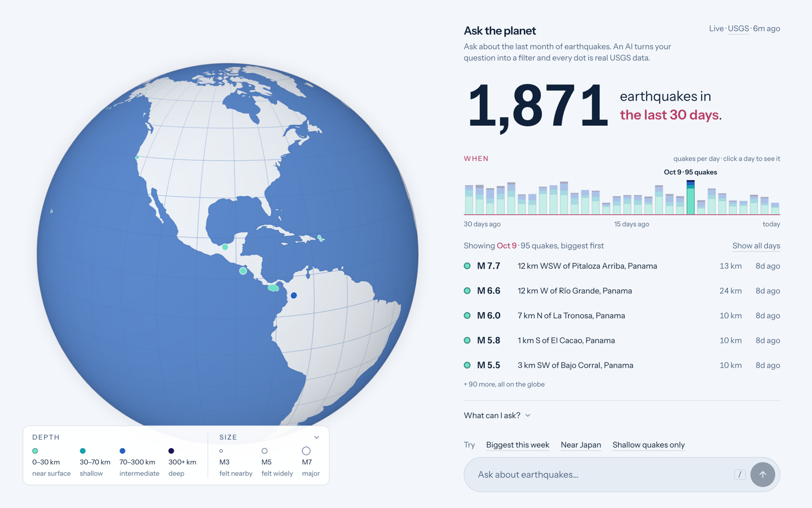Viewport: 812px width, 508px height.
Task: Click "Show all days" to clear the filter
Action: pos(756,246)
